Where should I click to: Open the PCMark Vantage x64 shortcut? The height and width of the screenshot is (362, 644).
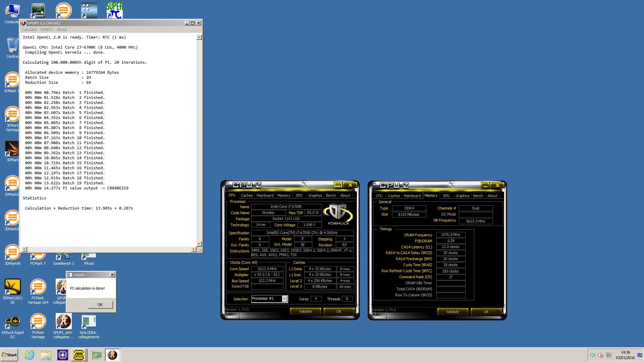click(x=38, y=292)
